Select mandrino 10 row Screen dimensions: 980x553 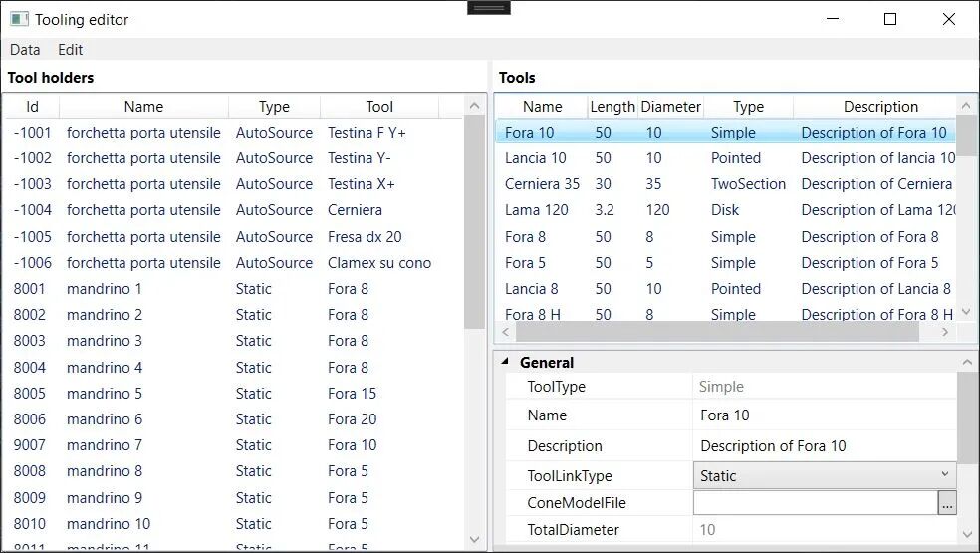pos(234,523)
